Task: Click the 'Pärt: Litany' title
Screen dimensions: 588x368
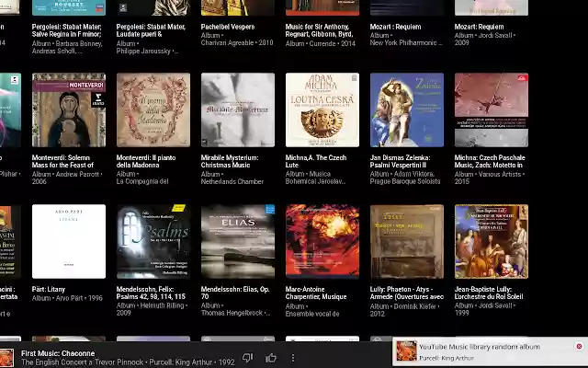Action: [x=49, y=289]
